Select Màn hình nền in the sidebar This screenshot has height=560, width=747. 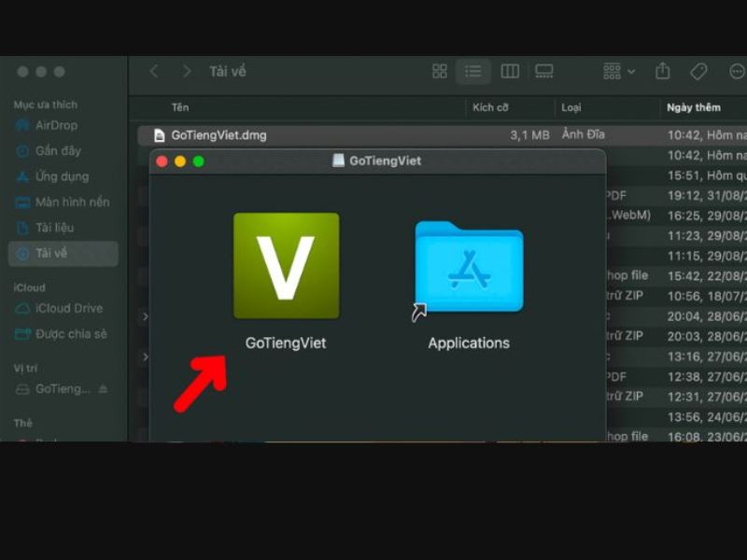62,203
